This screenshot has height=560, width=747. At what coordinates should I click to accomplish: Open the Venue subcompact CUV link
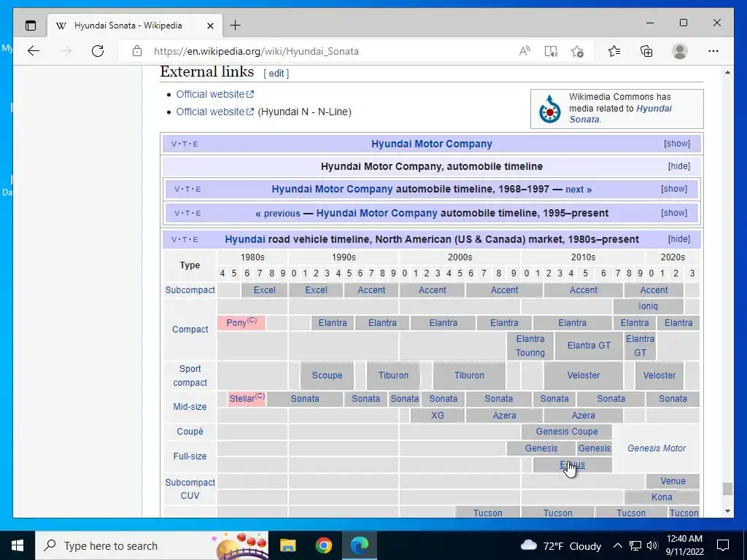click(673, 481)
